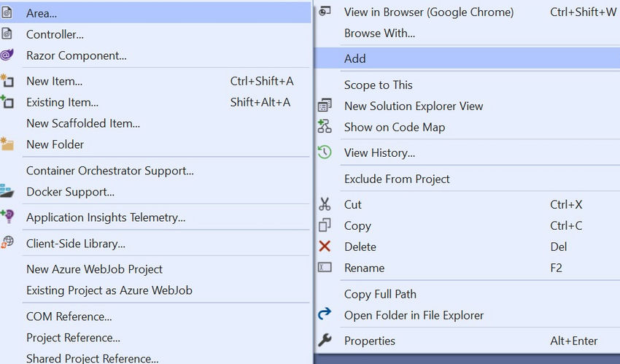
Task: Choose Exclude From Project
Action: pos(467,179)
